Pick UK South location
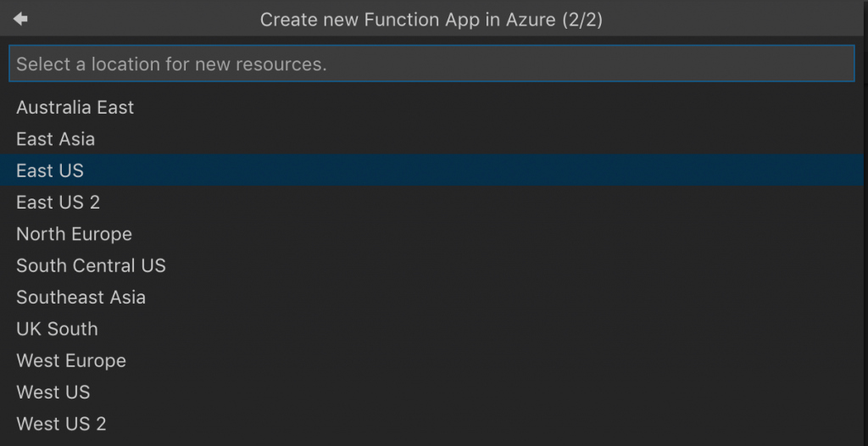Viewport: 868px width, 446px height. point(57,329)
